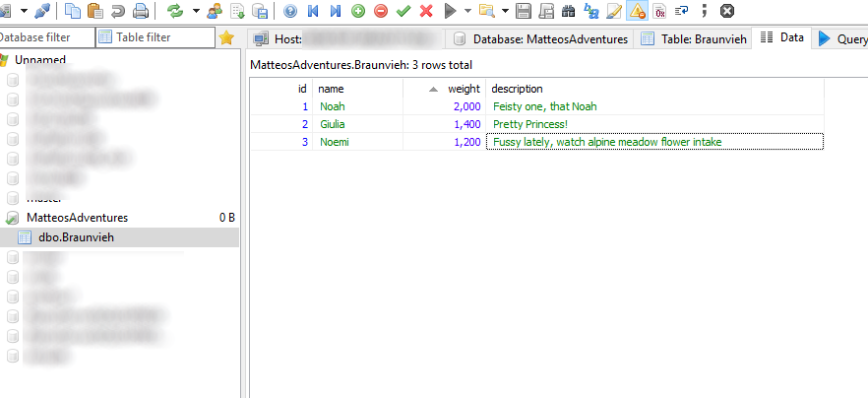Toggle the highlighted warning triangle icon
Screen dimensions: 868x398
tap(637, 10)
